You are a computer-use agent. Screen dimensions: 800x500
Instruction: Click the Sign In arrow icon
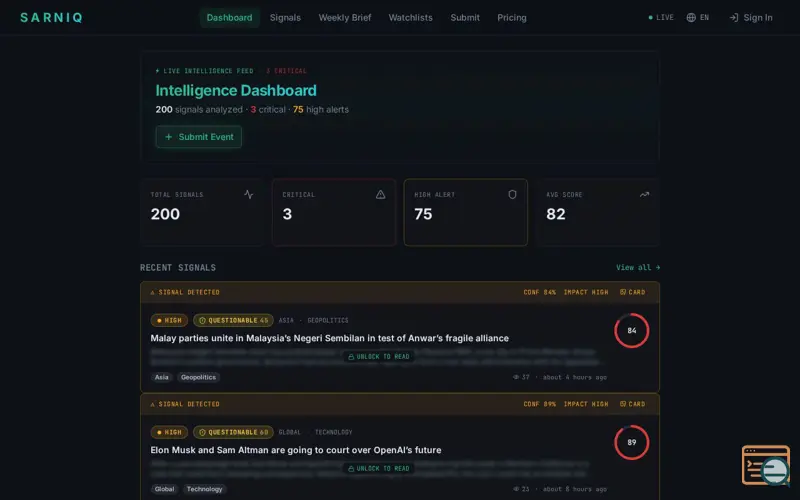pos(734,17)
